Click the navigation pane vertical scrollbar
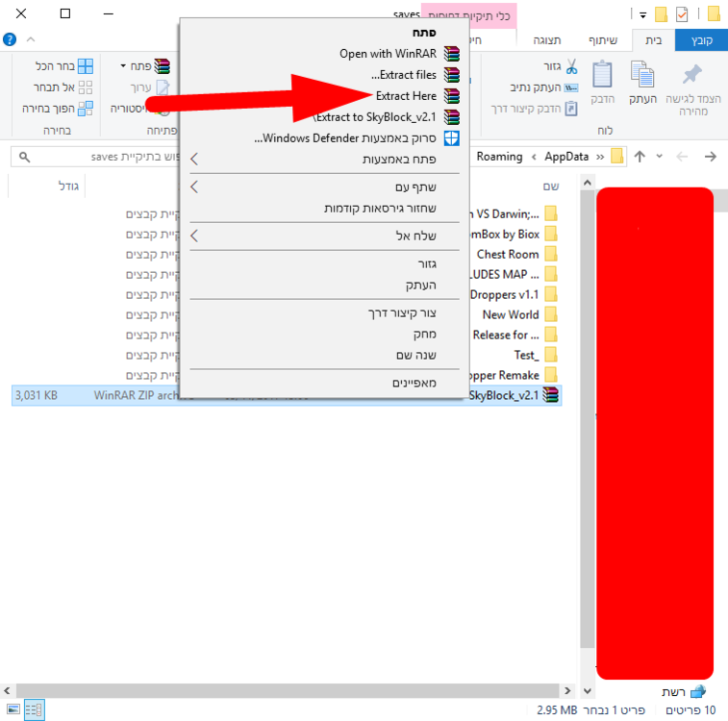 [588, 417]
